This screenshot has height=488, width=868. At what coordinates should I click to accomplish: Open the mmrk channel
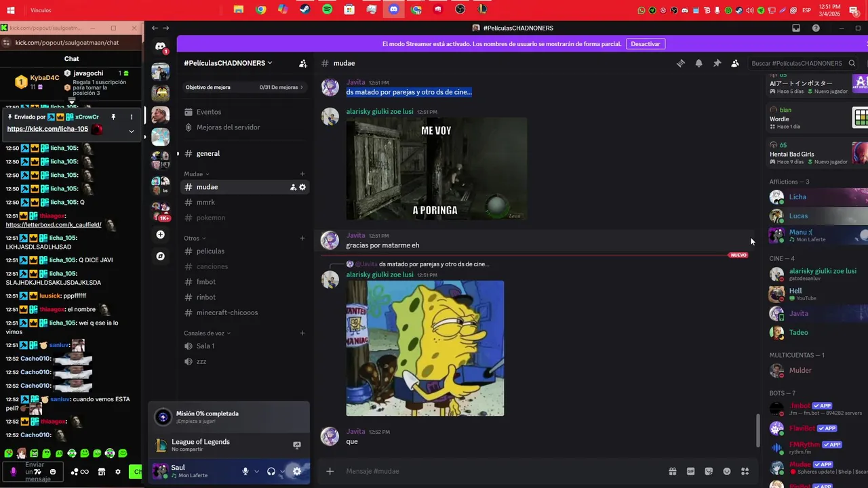pos(244,203)
